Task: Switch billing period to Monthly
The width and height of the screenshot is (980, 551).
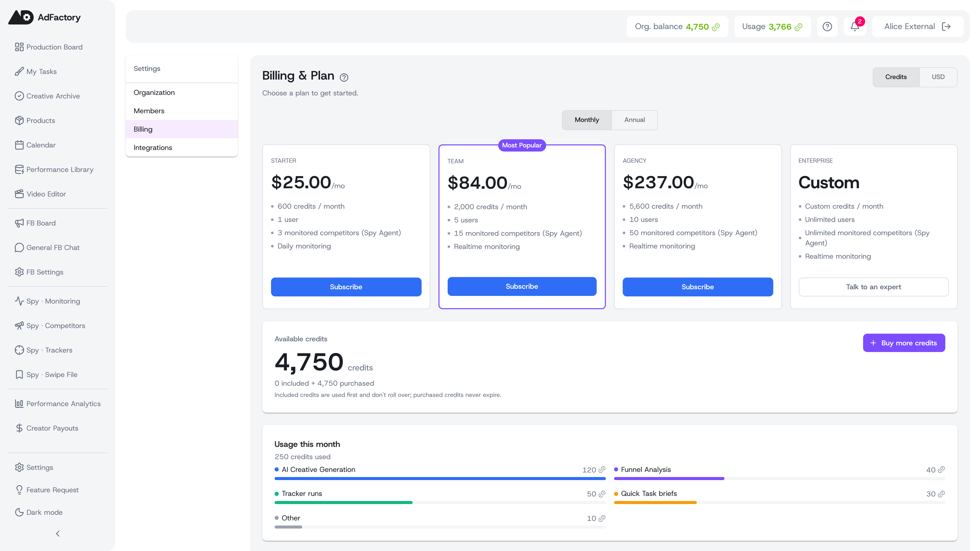Action: pyautogui.click(x=587, y=120)
